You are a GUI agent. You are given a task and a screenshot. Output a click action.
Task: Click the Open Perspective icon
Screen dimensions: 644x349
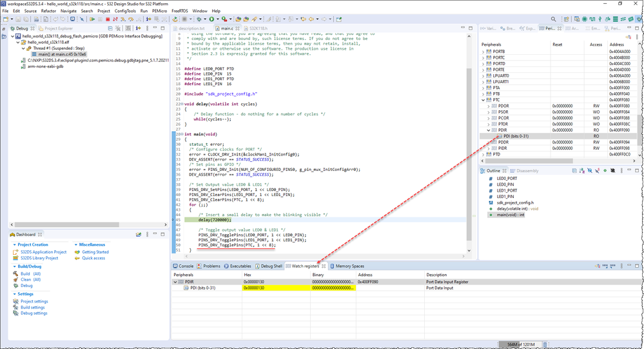tap(567, 19)
